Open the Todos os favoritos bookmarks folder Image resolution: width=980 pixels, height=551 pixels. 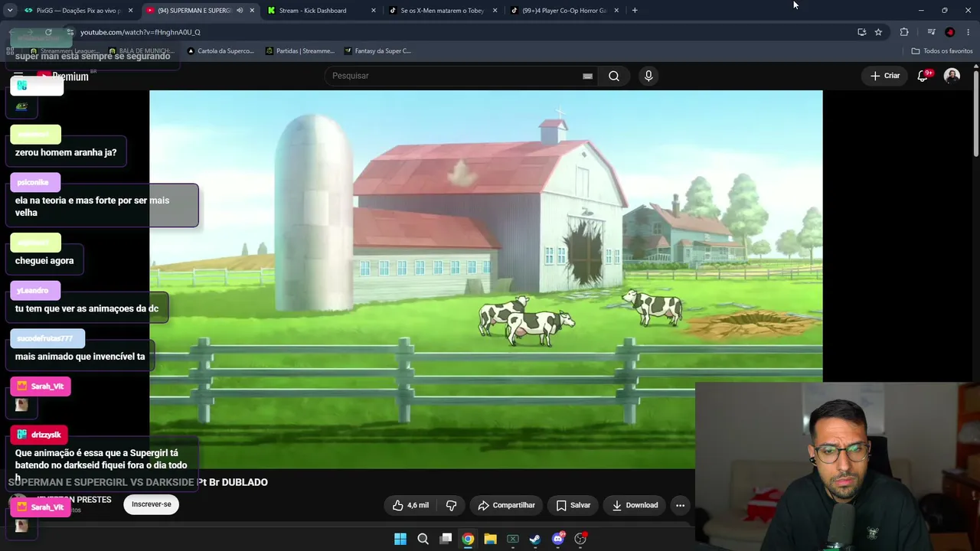point(942,51)
